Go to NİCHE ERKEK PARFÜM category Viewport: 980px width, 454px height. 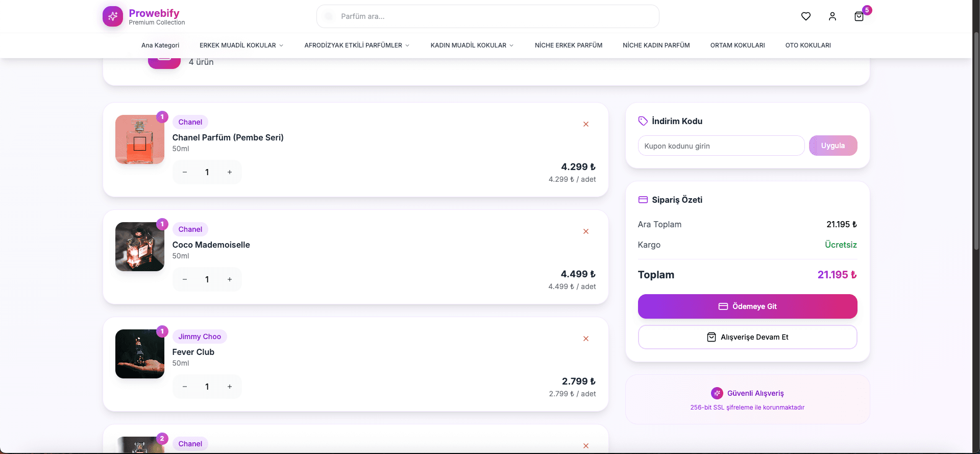click(568, 45)
